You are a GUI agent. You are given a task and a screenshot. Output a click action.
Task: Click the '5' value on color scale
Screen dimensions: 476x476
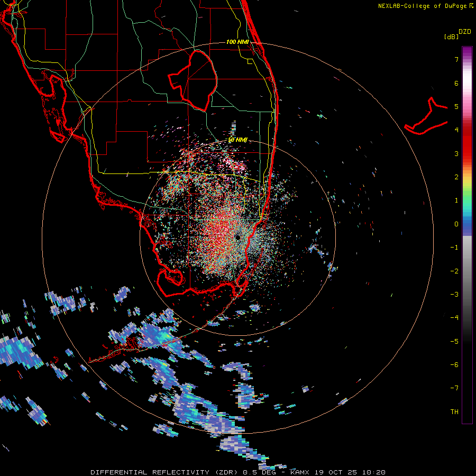tap(456, 106)
